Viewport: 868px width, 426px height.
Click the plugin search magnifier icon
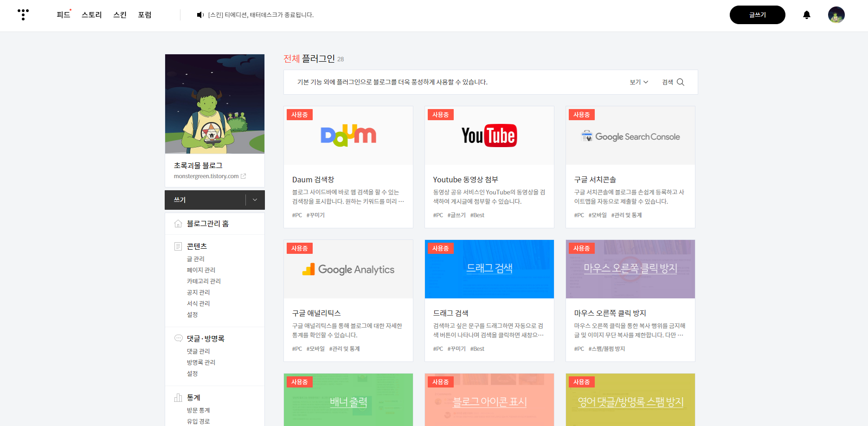click(681, 82)
